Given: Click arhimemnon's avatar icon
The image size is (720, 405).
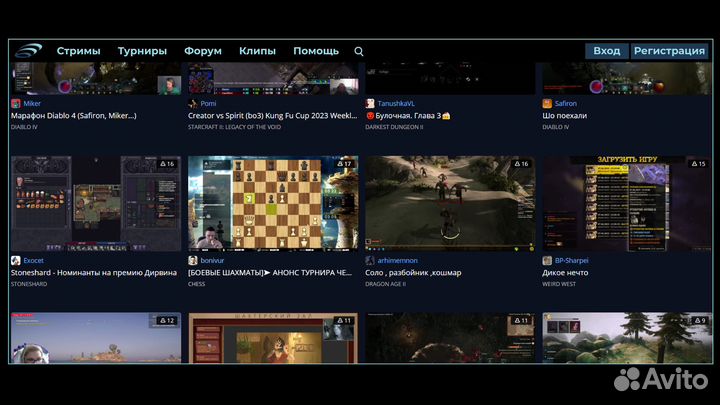Looking at the screenshot, I should click(x=370, y=260).
